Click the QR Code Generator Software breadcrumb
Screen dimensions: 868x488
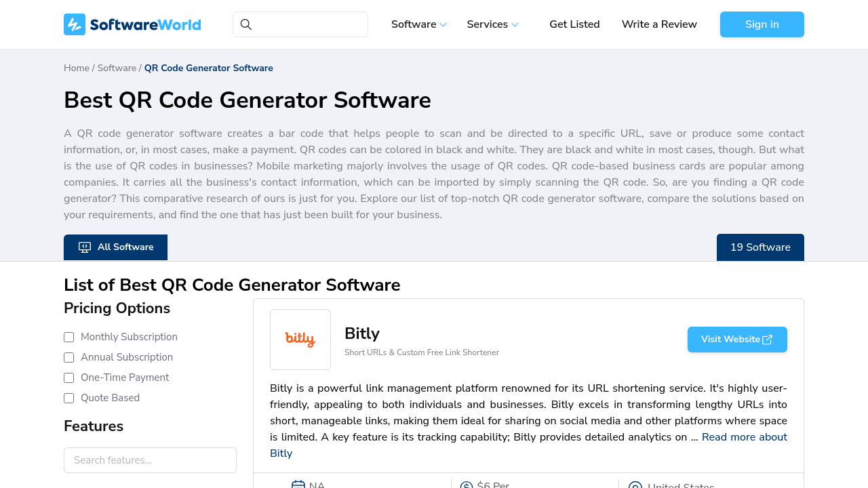209,68
